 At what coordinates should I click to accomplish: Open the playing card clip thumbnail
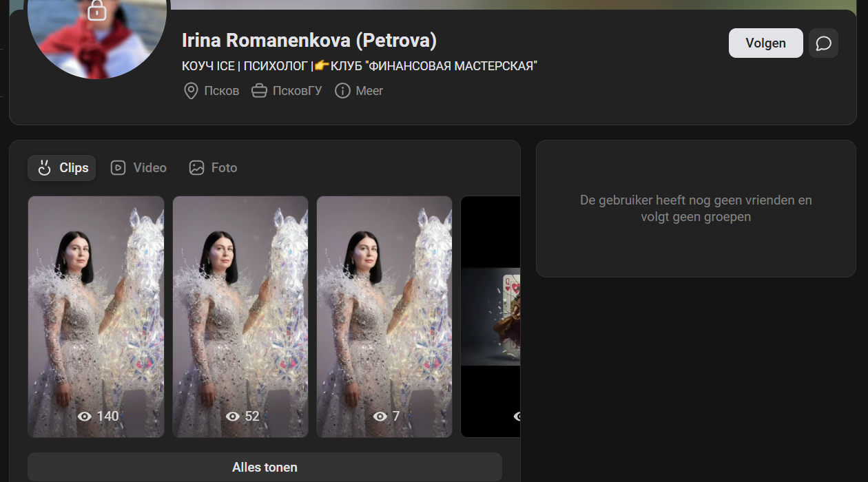click(490, 317)
